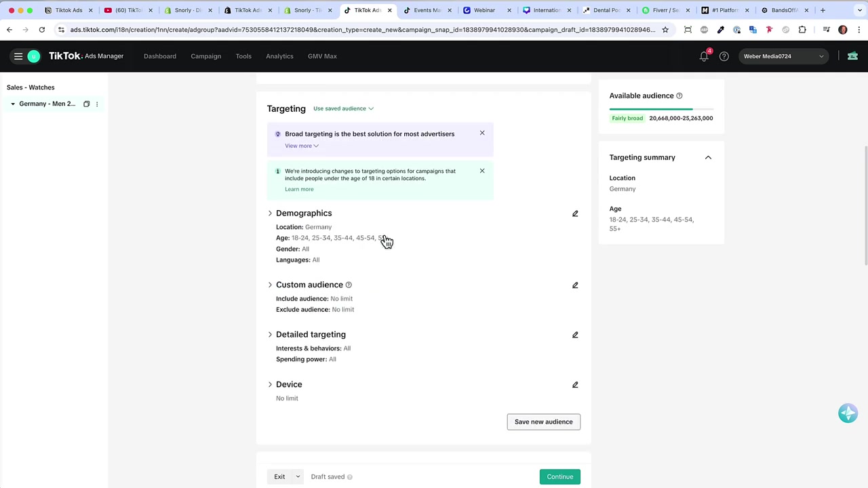Click the shop icon at top right corner
This screenshot has width=868, height=488.
(852, 56)
